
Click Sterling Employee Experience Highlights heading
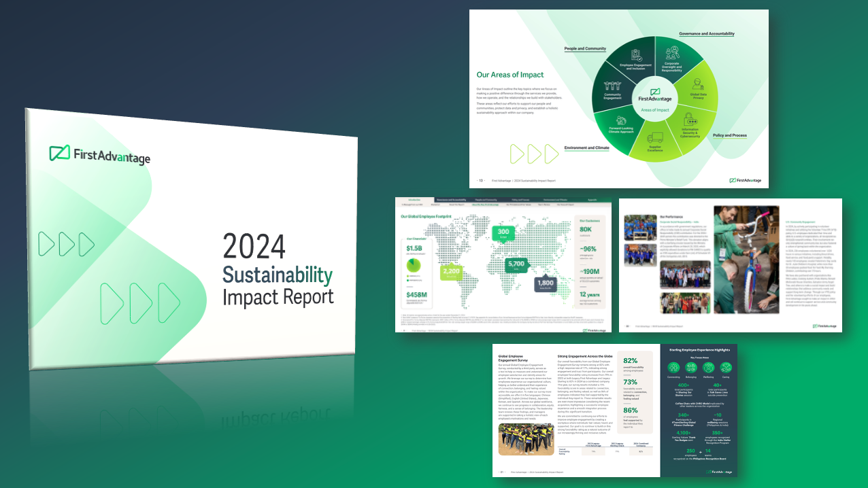click(x=699, y=350)
